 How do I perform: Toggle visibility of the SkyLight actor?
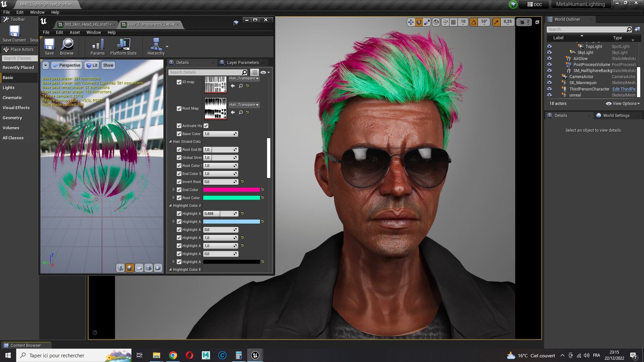pyautogui.click(x=550, y=52)
